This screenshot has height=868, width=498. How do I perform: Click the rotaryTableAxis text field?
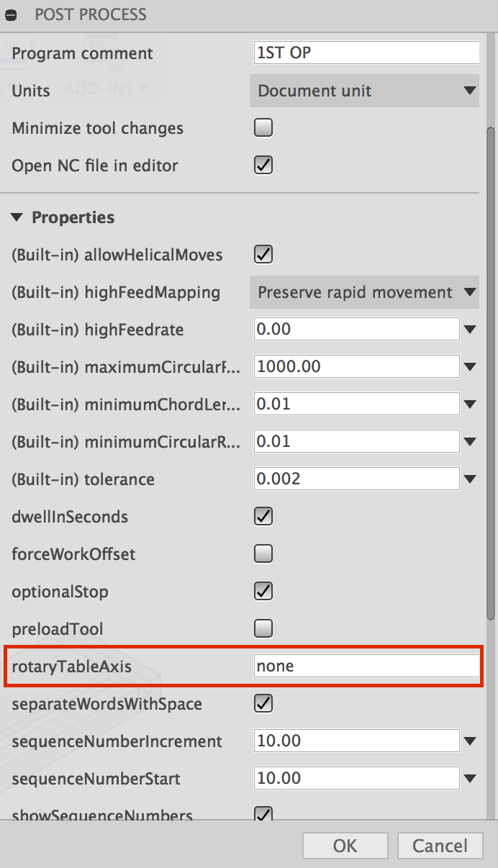pos(367,666)
